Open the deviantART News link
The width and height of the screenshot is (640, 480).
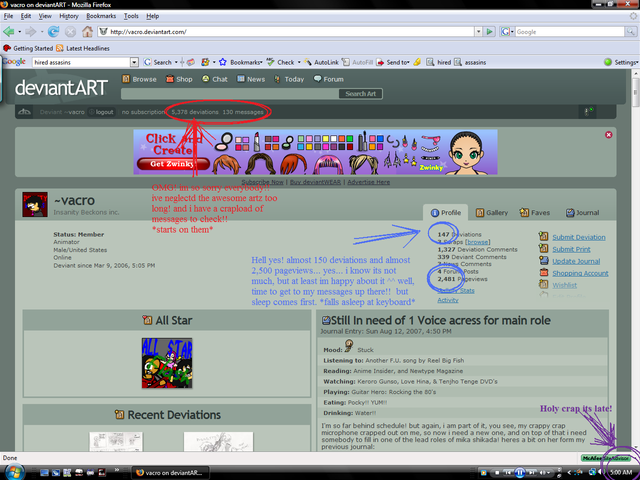point(251,79)
